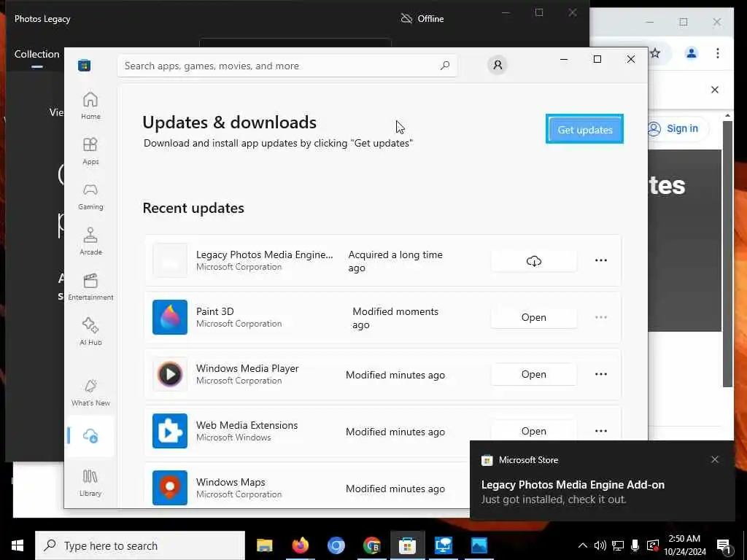Open the Windows Start menu
The image size is (747, 560).
coord(18,545)
